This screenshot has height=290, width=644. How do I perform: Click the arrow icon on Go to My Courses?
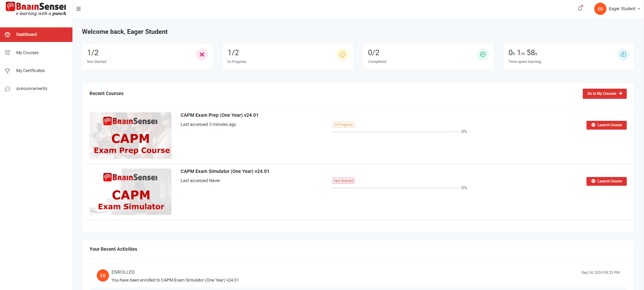pyautogui.click(x=620, y=94)
